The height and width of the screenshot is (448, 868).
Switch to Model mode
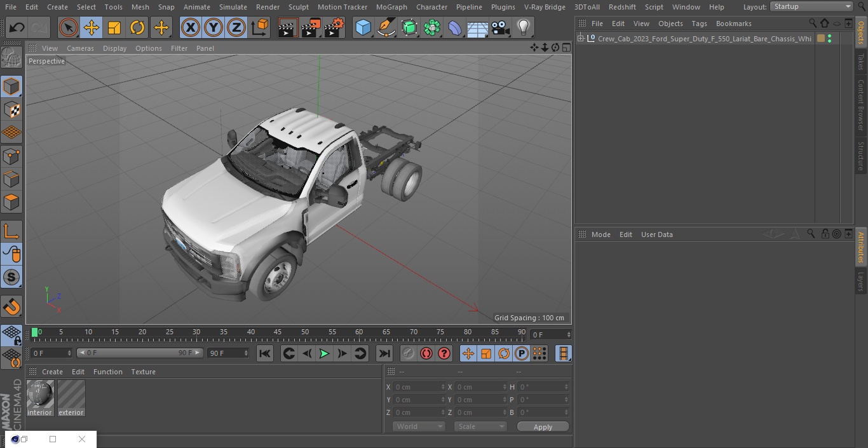pyautogui.click(x=11, y=86)
